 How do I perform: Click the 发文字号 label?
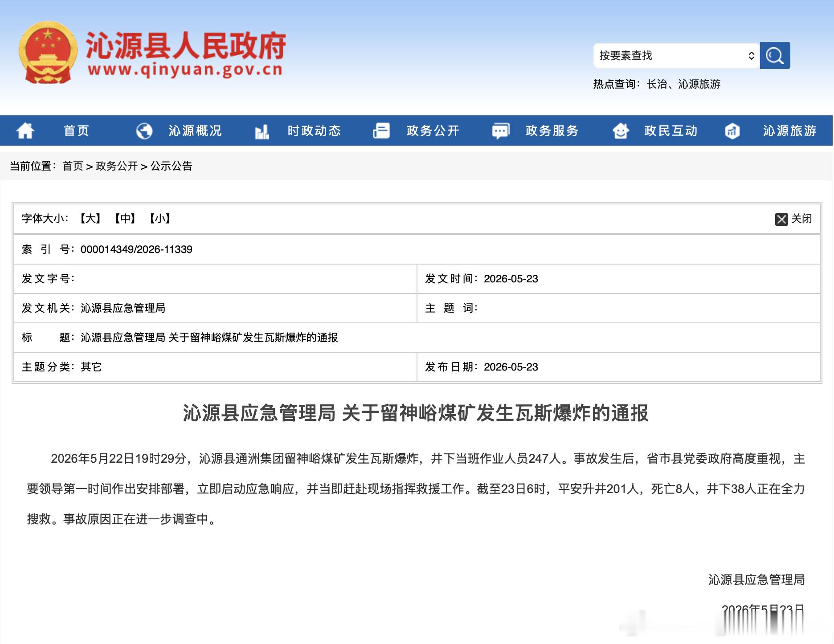(48, 279)
